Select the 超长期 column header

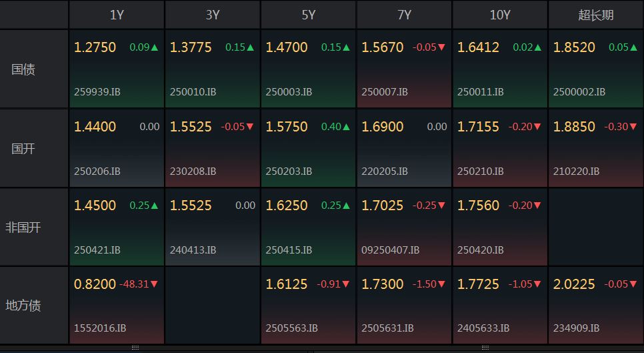(x=596, y=15)
